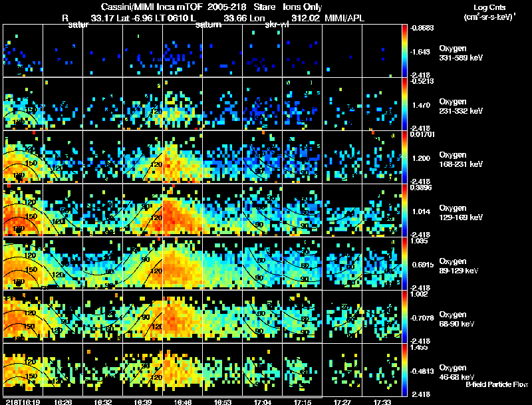Click the 0.6915 color scale value
532x405 pixels.
point(423,265)
